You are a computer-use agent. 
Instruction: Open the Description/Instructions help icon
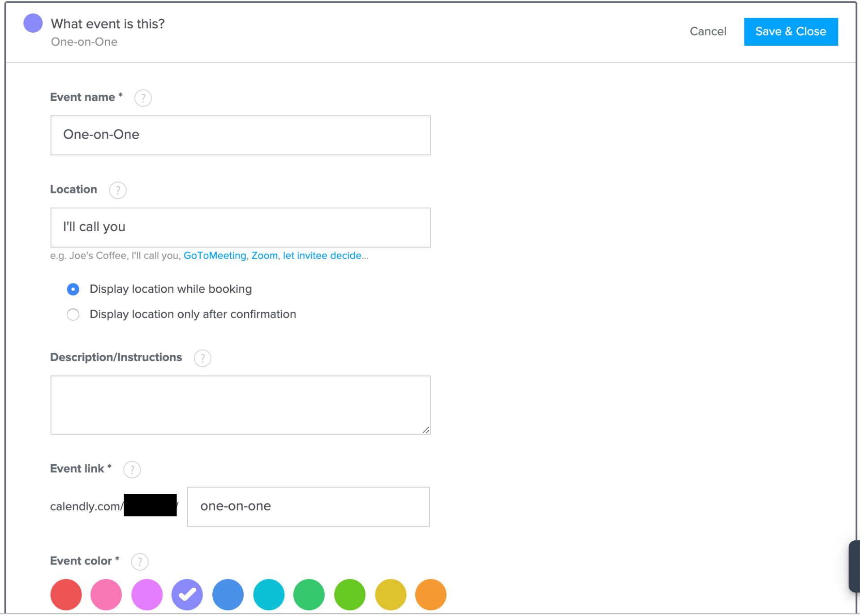point(202,358)
